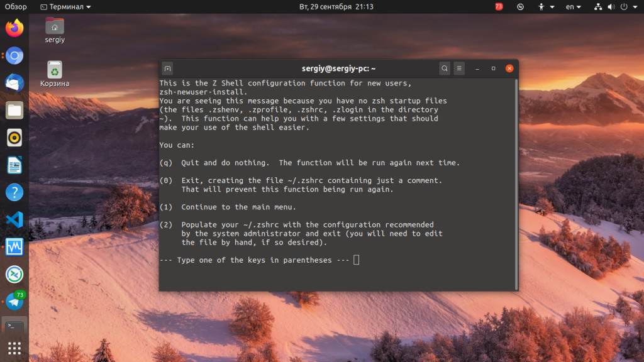Launch Rhythmbox music player

click(x=14, y=138)
